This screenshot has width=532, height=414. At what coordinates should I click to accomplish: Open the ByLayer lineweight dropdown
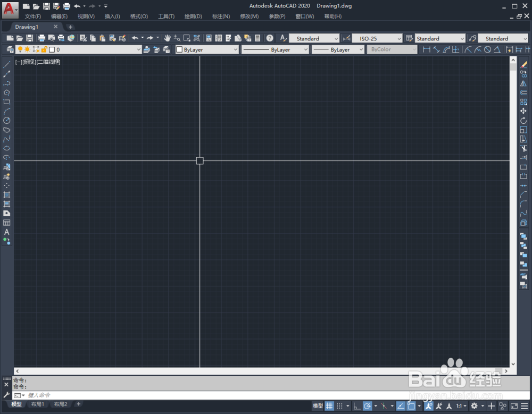click(x=361, y=49)
